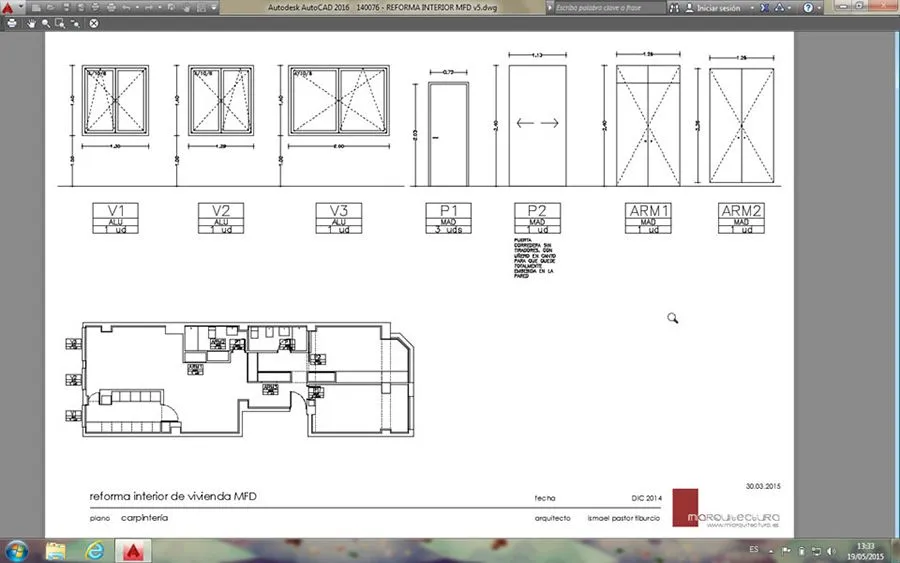Show hidden tray icons arrow
The image size is (900, 563).
[771, 551]
